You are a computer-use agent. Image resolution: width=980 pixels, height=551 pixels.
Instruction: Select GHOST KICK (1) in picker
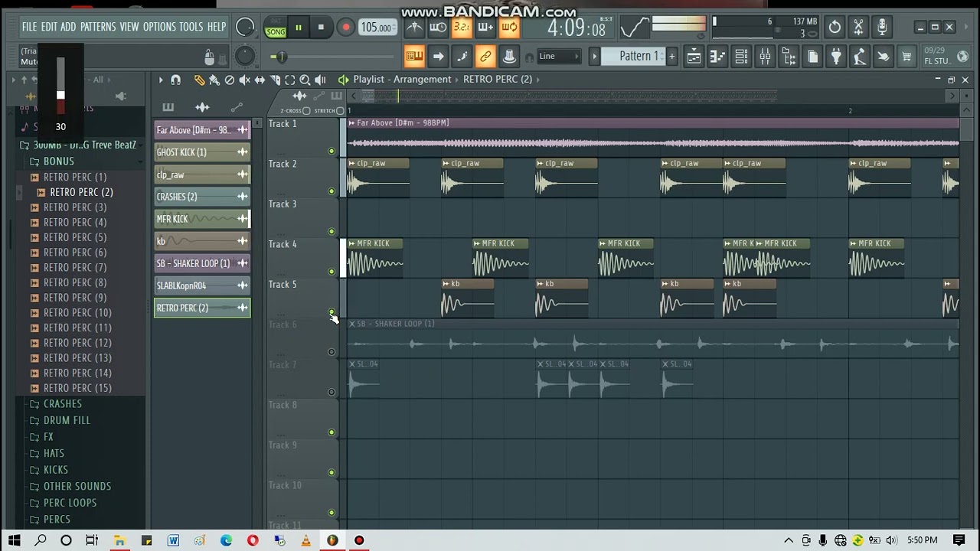[x=202, y=152]
